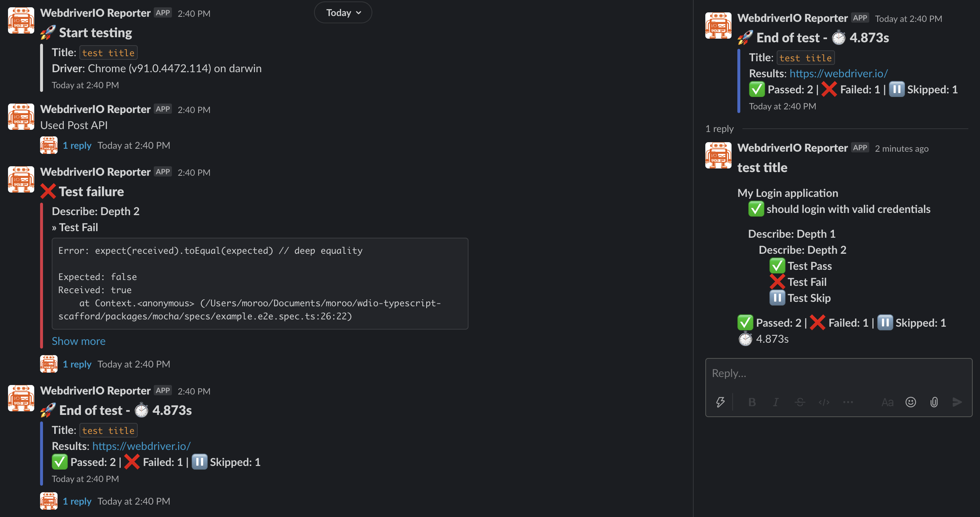Open 1 reply thread under Used Post API
The height and width of the screenshot is (517, 980).
[77, 145]
